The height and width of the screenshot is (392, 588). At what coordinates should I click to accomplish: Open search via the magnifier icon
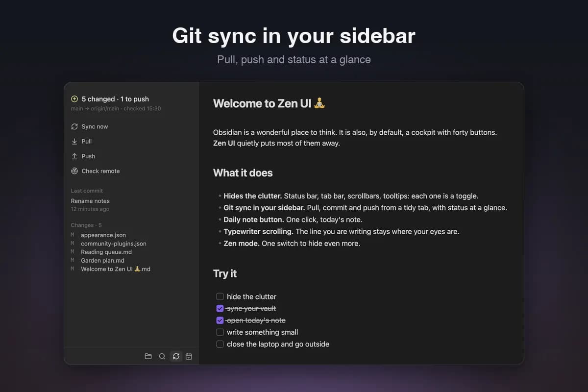click(x=162, y=356)
